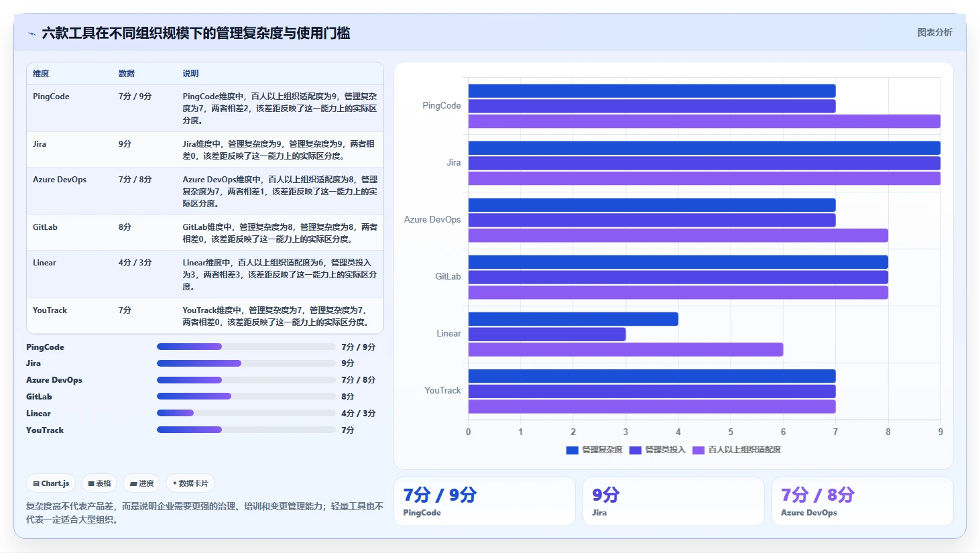Viewport: 980px width, 553px height.
Task: Click the 进度 tag chip
Action: click(x=141, y=483)
